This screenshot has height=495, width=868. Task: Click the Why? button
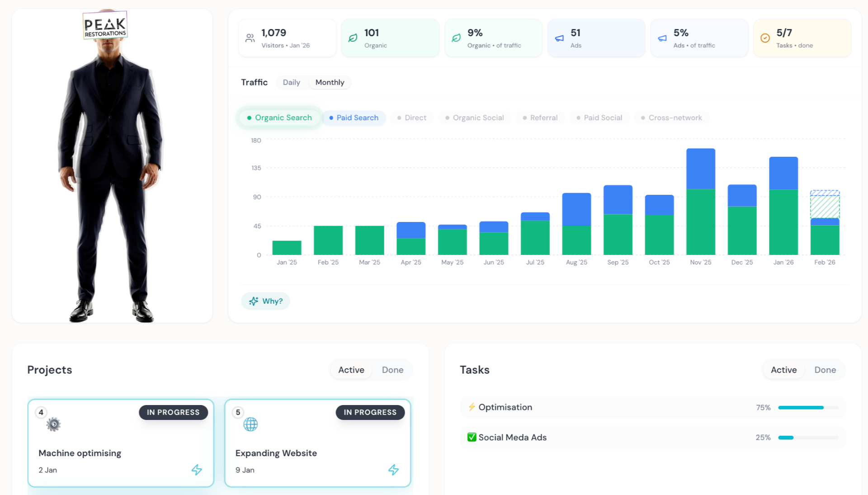[265, 301]
